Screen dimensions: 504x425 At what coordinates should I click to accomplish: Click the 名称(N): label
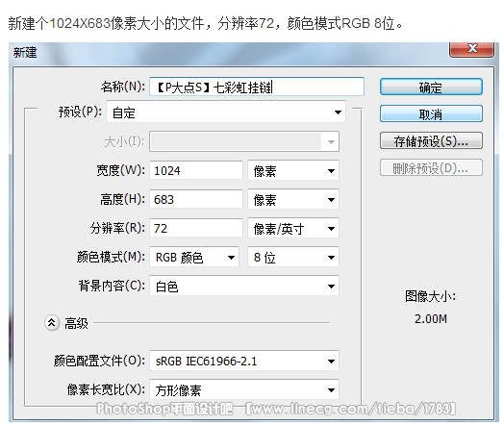(123, 87)
